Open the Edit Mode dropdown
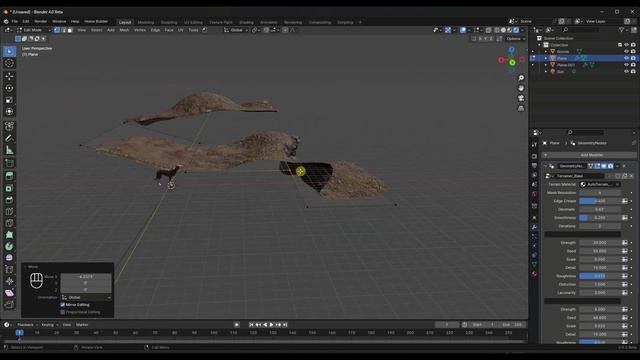 pos(33,30)
